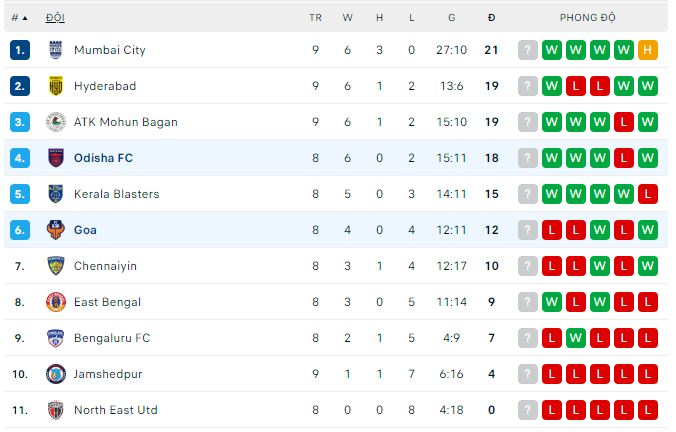Click the Đội column header

(55, 18)
